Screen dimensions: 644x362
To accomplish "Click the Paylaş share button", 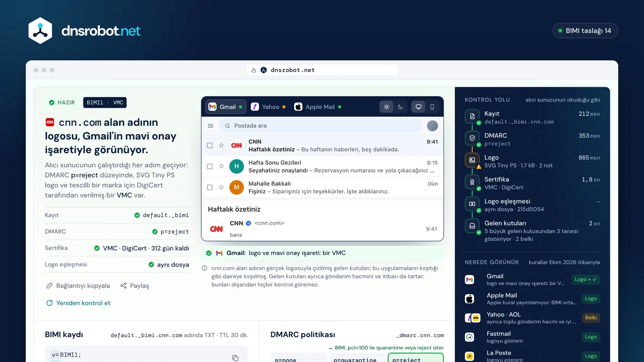I will coord(134,286).
